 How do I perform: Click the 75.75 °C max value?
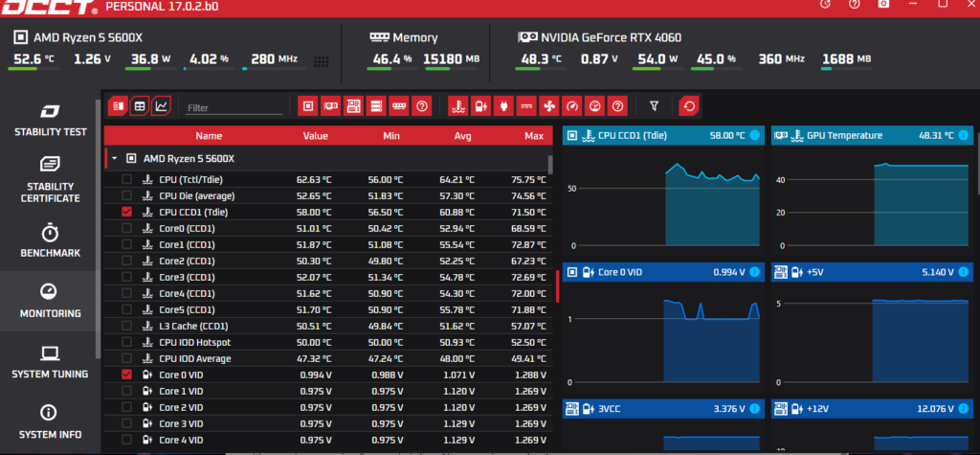click(528, 180)
